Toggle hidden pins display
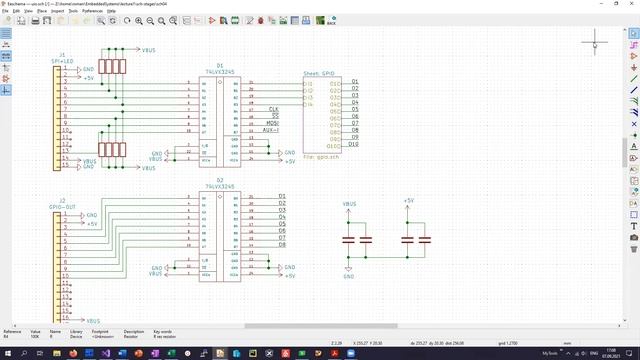This screenshot has height=360, width=640. (6, 79)
